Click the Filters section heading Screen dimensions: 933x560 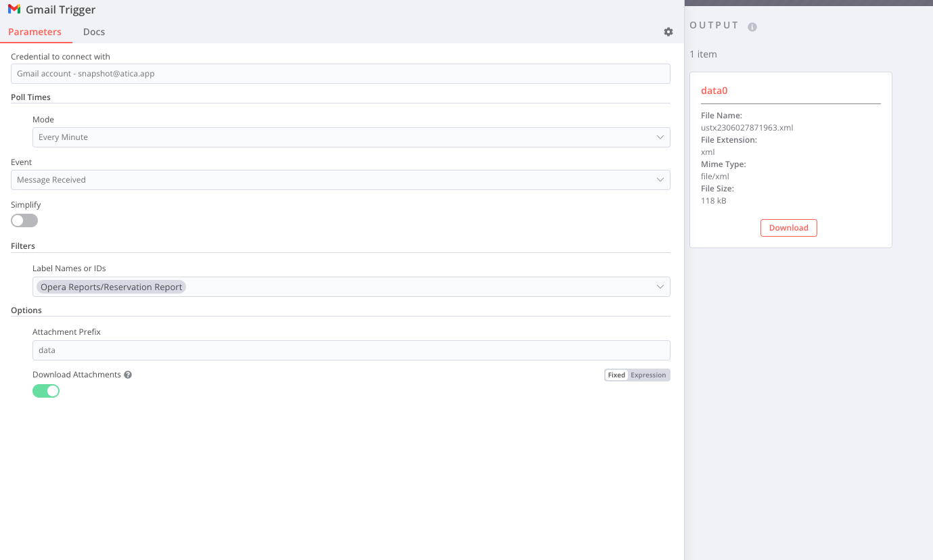click(x=23, y=246)
